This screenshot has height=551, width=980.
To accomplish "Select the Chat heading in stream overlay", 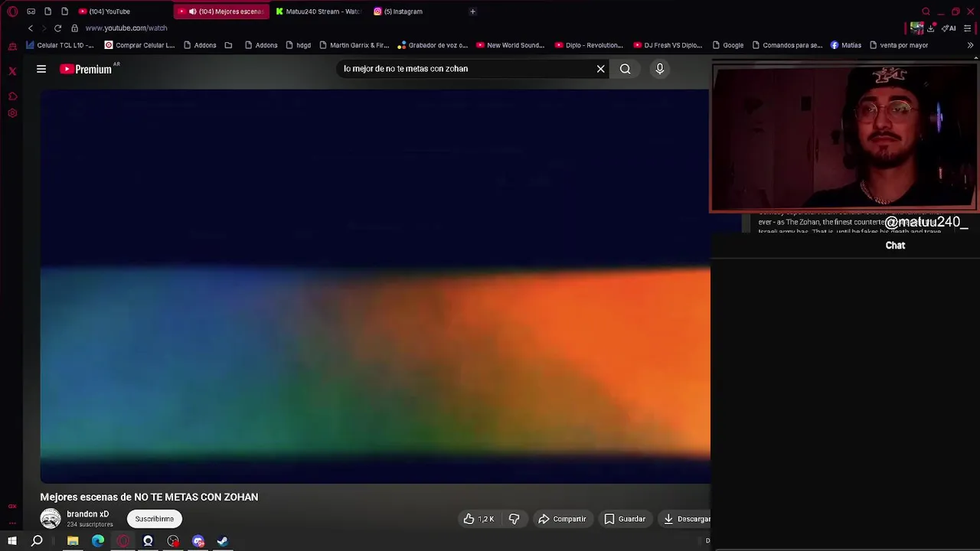I will point(895,246).
